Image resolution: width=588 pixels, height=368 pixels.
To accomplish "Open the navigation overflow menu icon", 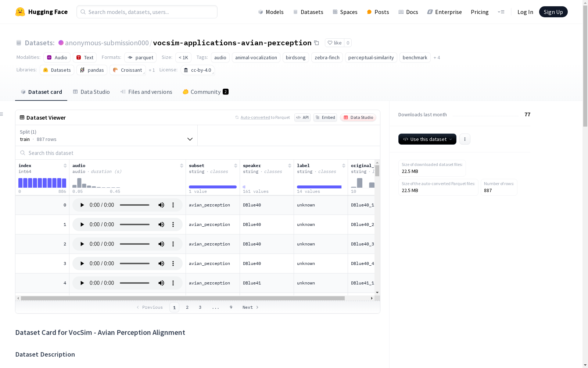I will pos(501,12).
